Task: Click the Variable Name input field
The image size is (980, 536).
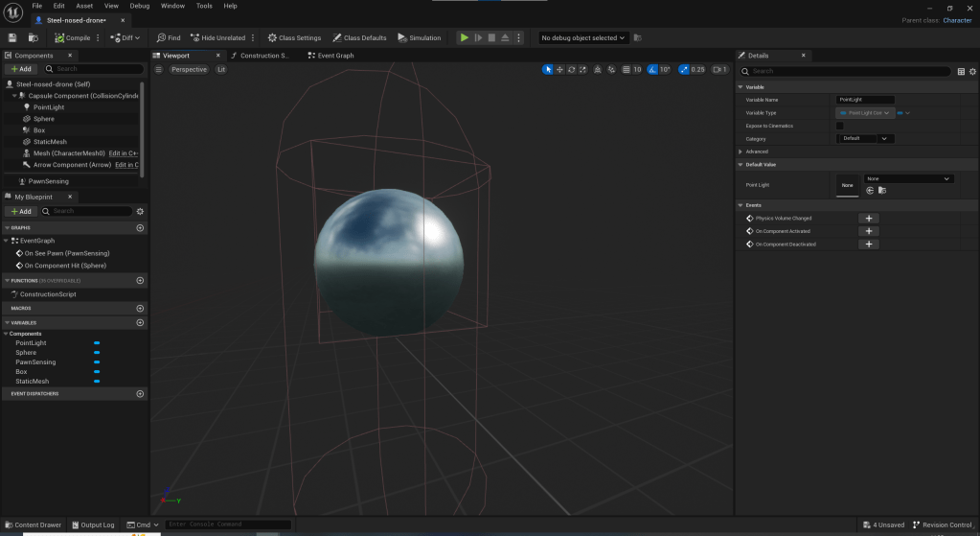Action: (x=865, y=100)
